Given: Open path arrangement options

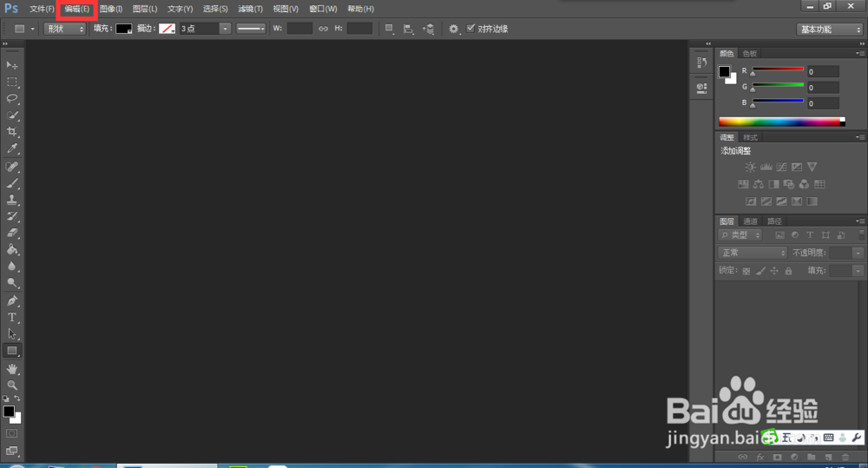Looking at the screenshot, I should (429, 29).
